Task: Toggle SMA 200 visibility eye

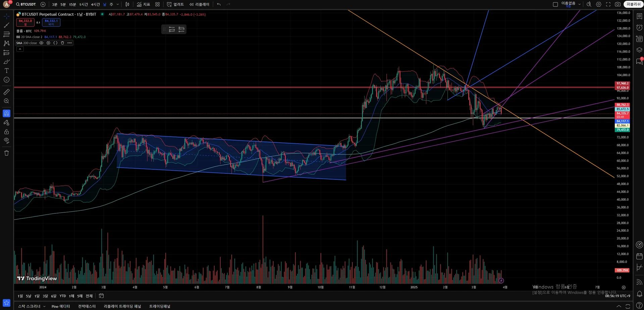Action: point(41,43)
